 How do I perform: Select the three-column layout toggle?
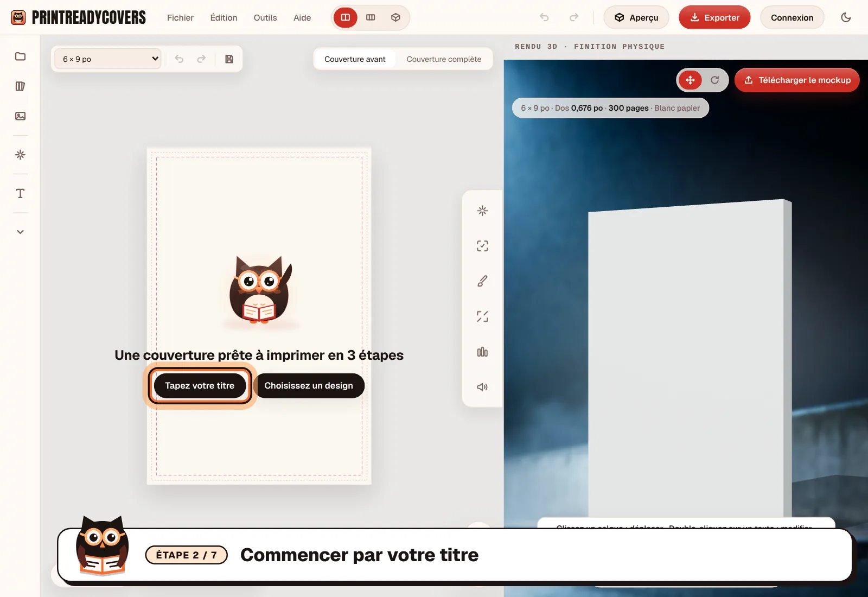(371, 17)
